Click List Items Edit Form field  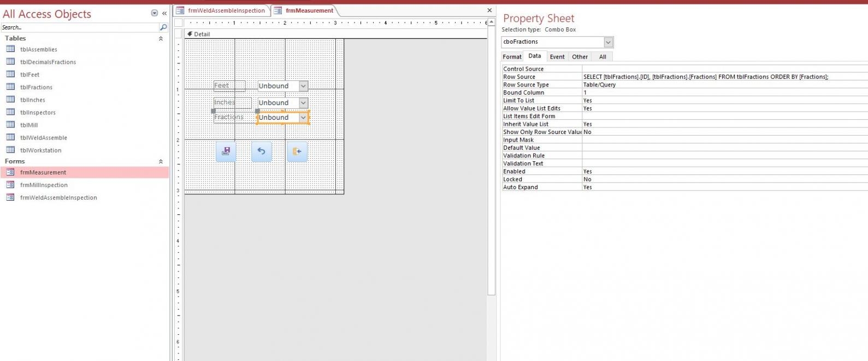tap(724, 116)
